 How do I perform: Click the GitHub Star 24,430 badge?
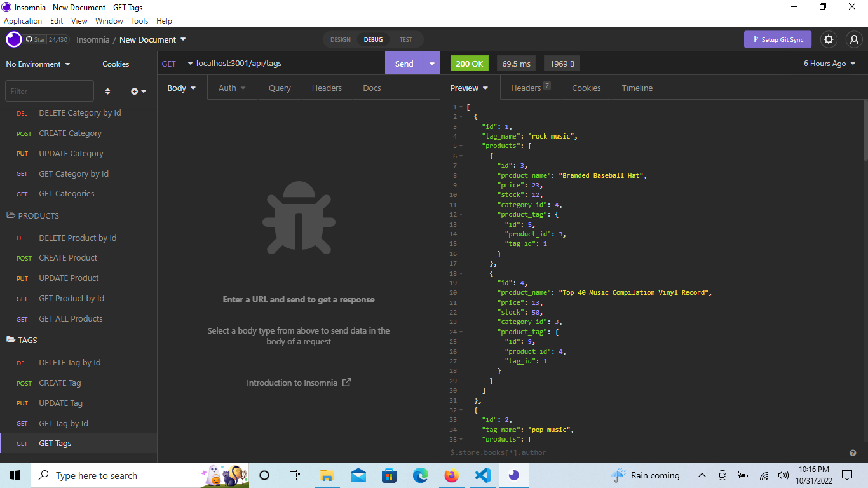(47, 39)
